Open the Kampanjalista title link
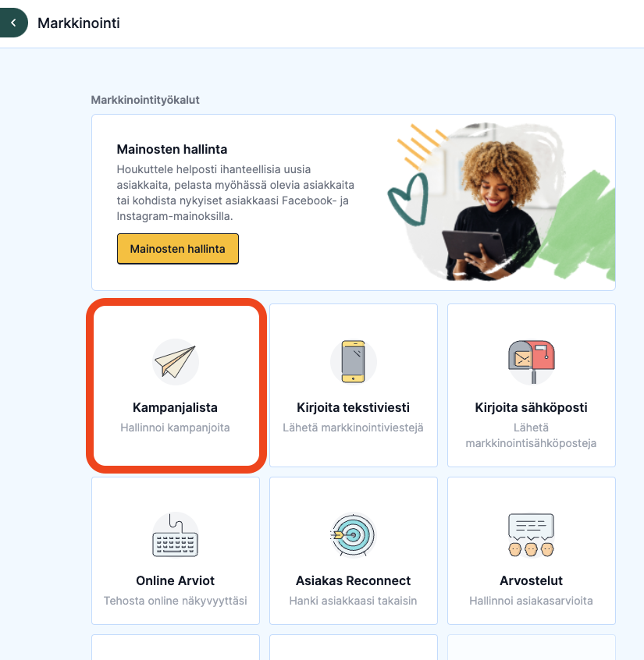Image resolution: width=644 pixels, height=660 pixels. click(175, 407)
